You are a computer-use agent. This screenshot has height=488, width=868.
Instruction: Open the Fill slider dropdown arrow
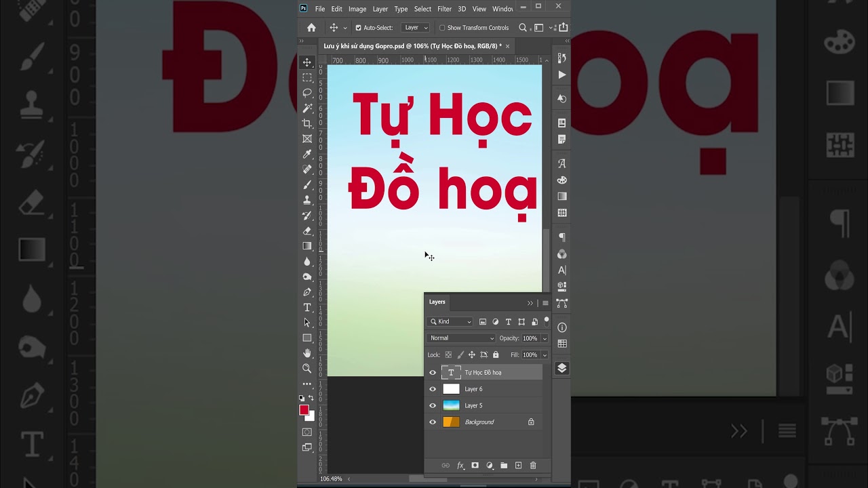pos(544,354)
